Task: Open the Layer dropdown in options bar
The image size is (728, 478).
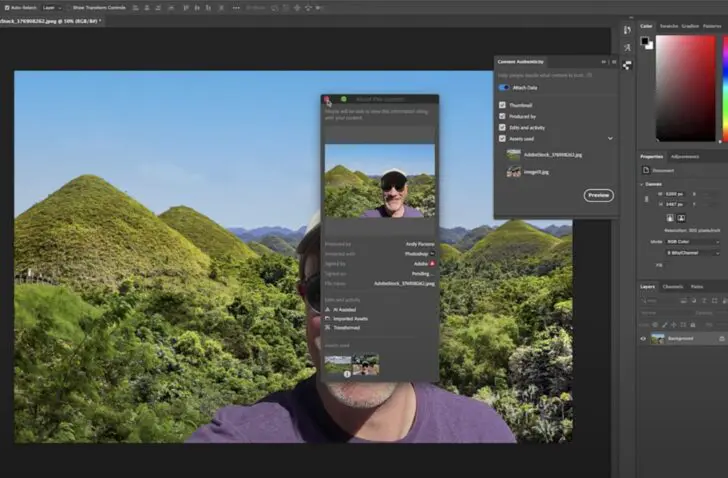Action: coord(52,8)
